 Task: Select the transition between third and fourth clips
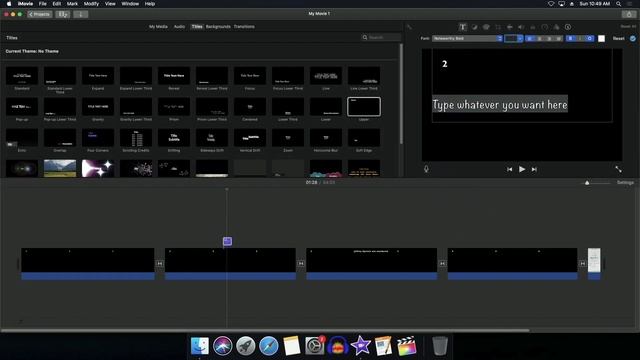(442, 264)
